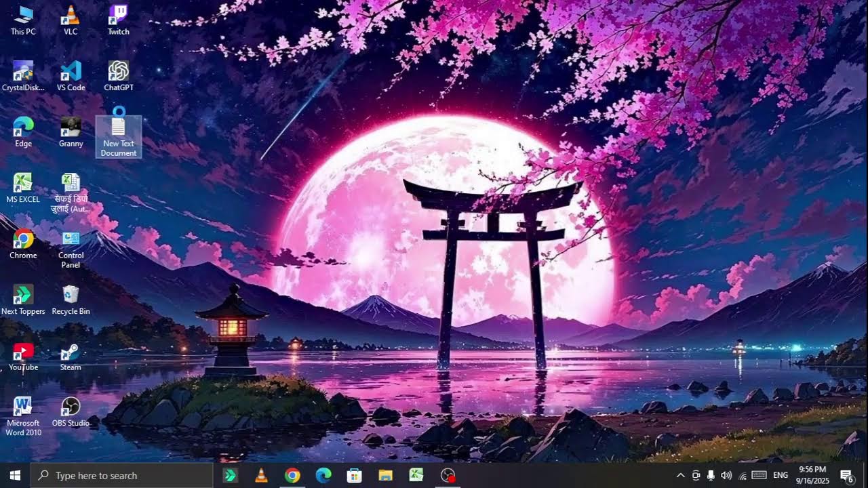This screenshot has width=868, height=488.
Task: Open Edge from the taskbar
Action: tap(323, 475)
